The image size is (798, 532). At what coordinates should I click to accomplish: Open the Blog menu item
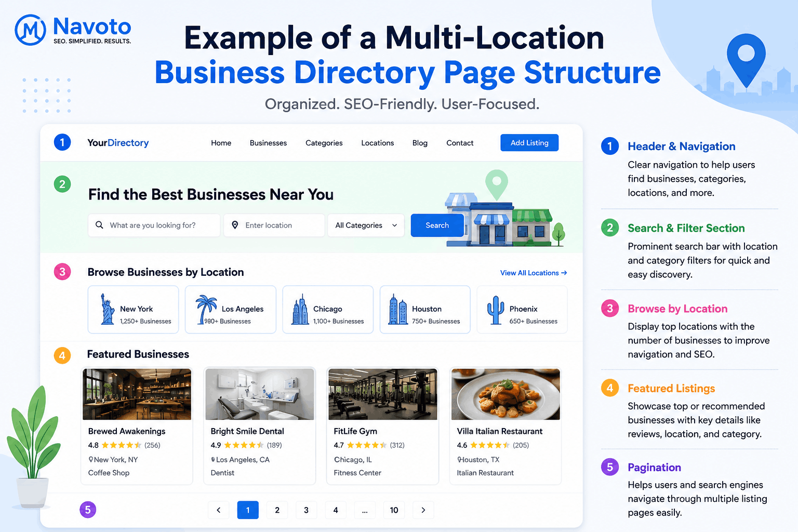tap(420, 143)
